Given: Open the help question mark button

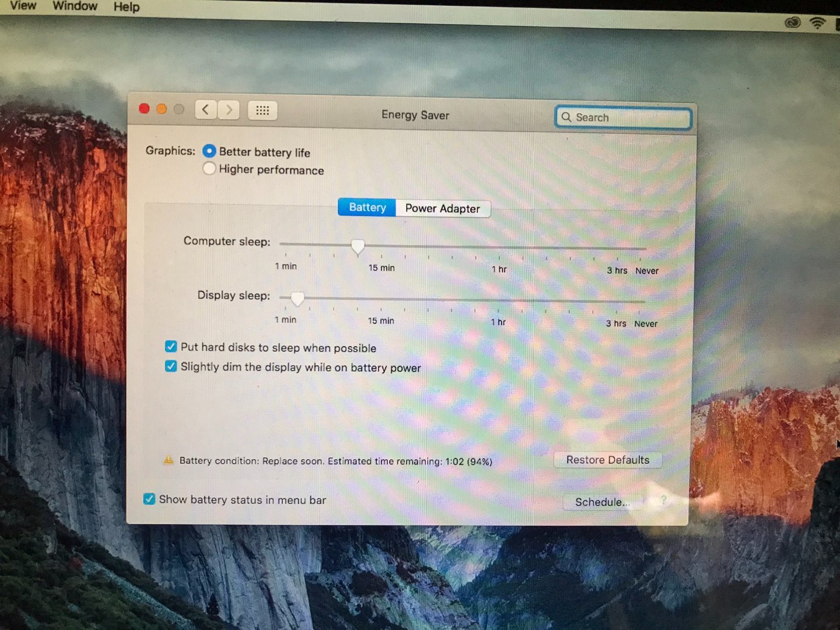Looking at the screenshot, I should (664, 500).
